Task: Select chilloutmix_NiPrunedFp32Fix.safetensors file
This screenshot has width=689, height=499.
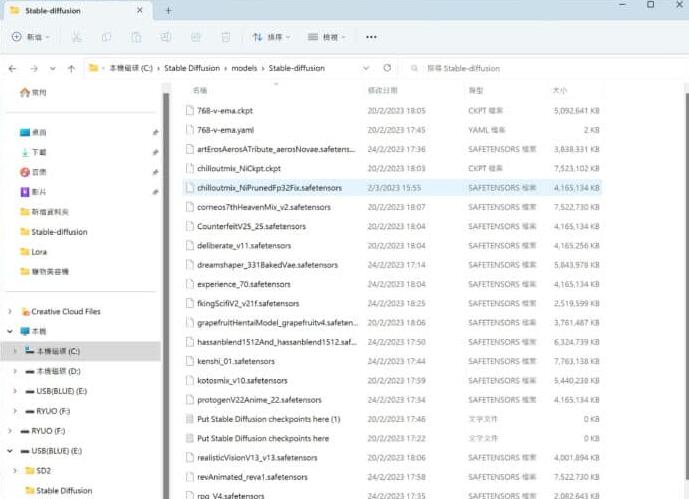Action: (x=392, y=188)
